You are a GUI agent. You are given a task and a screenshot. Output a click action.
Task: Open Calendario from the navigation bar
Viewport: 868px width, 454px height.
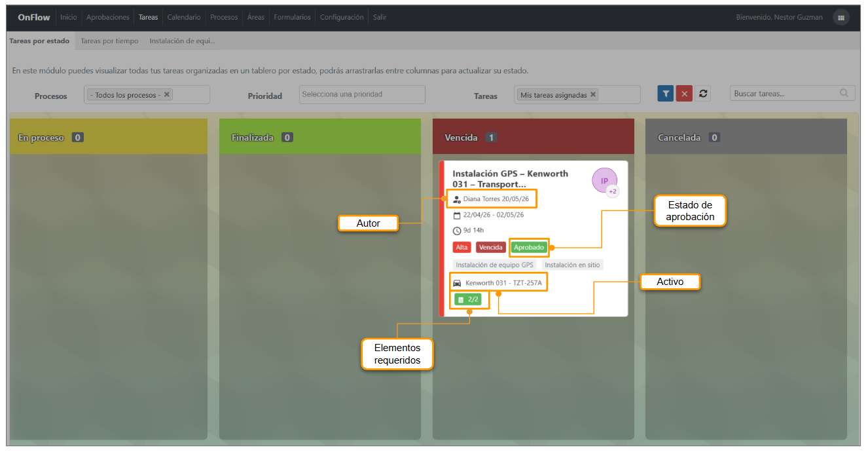click(184, 18)
